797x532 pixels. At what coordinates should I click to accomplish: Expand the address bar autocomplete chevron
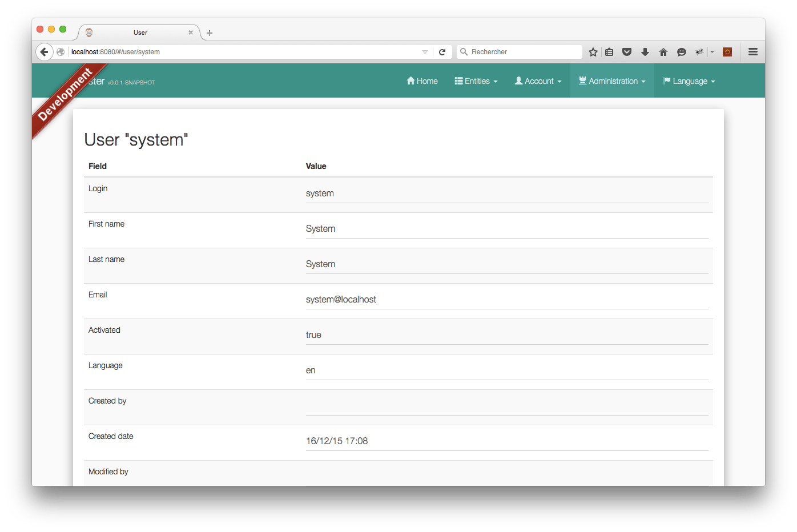pos(425,51)
